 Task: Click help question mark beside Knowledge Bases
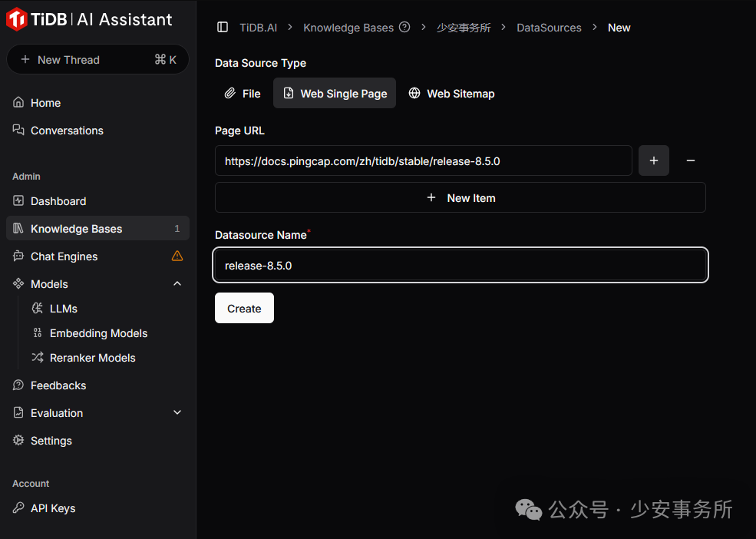(405, 28)
